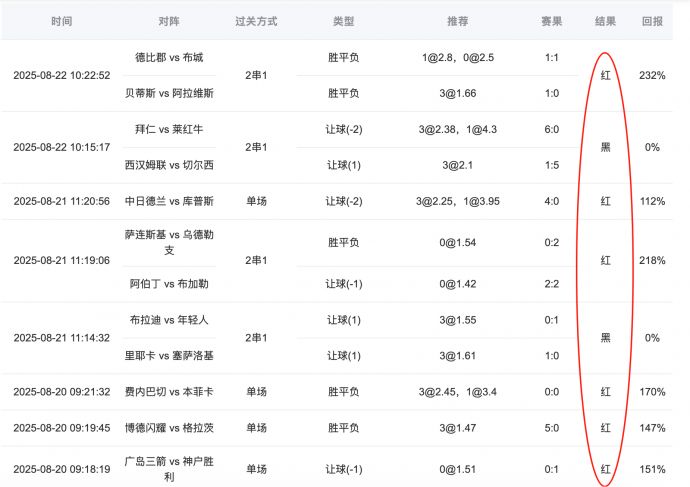
Task: Select the 过关方式 column header
Action: [256, 21]
